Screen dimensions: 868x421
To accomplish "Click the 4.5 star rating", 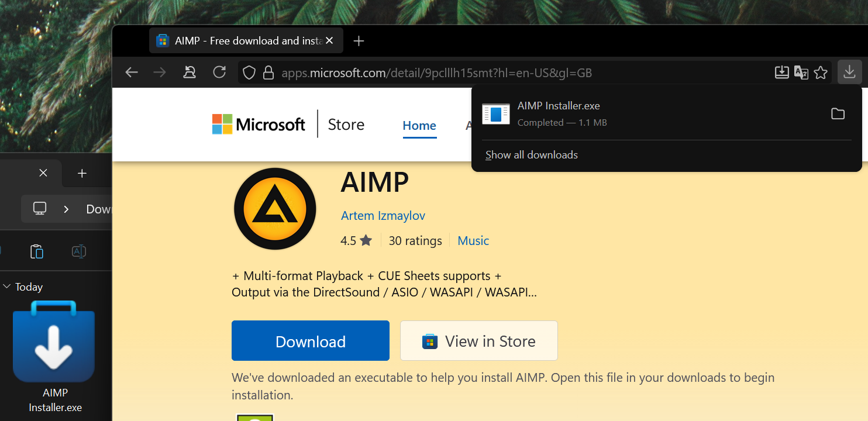I will 356,241.
